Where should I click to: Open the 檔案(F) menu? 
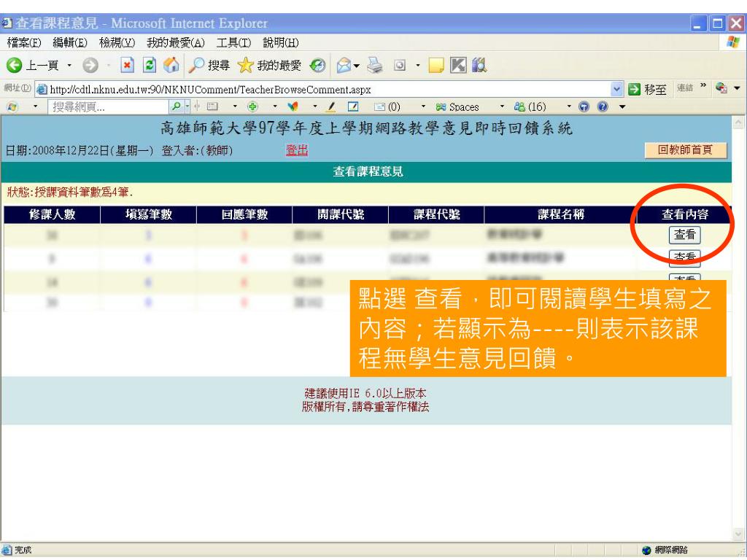(24, 42)
